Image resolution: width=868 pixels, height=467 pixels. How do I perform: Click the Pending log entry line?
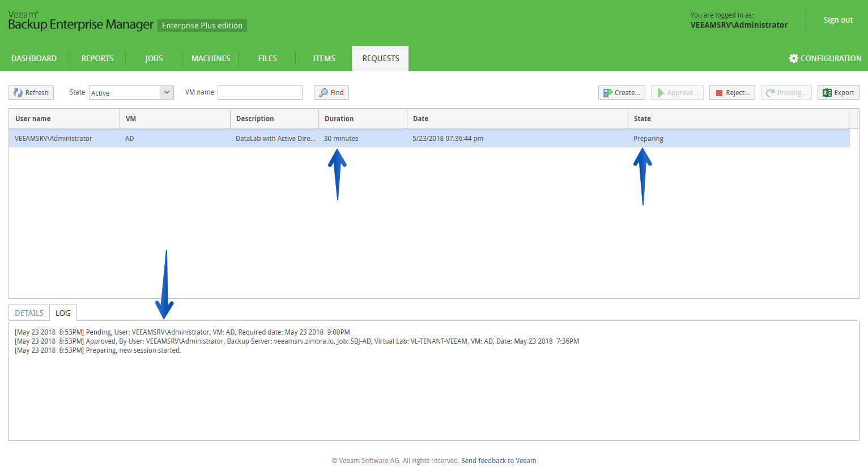tap(182, 332)
